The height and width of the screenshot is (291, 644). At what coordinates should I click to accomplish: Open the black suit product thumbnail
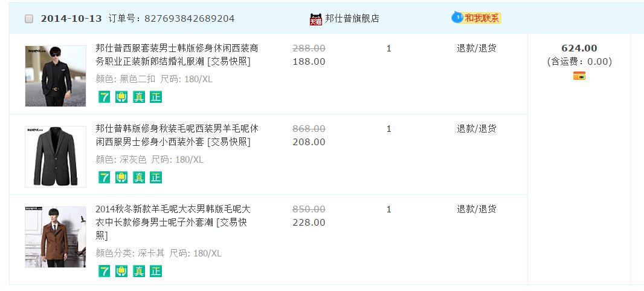tap(56, 76)
